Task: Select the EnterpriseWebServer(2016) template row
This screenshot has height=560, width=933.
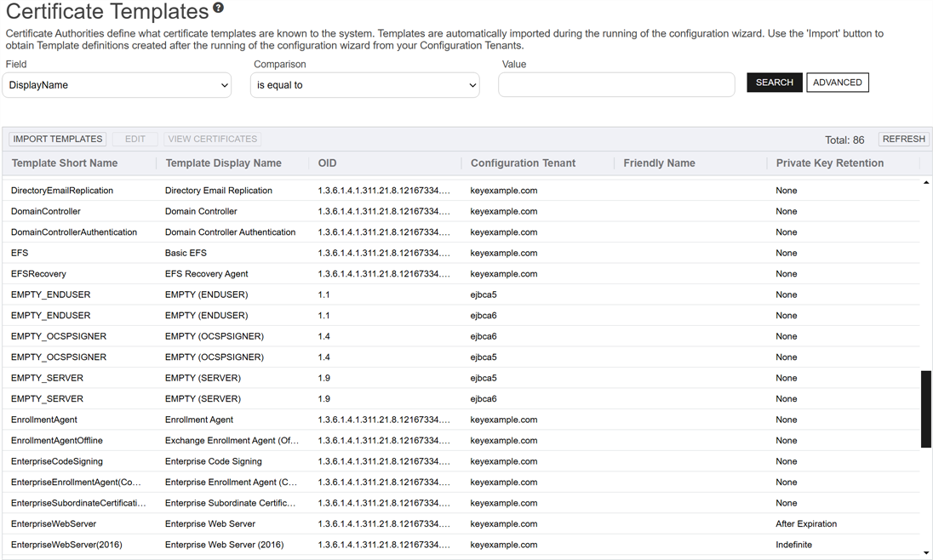Action: point(66,545)
